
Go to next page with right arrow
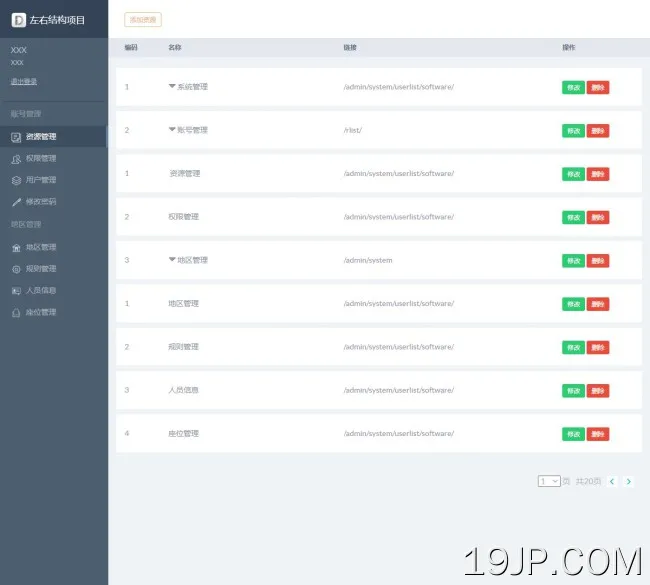(628, 481)
